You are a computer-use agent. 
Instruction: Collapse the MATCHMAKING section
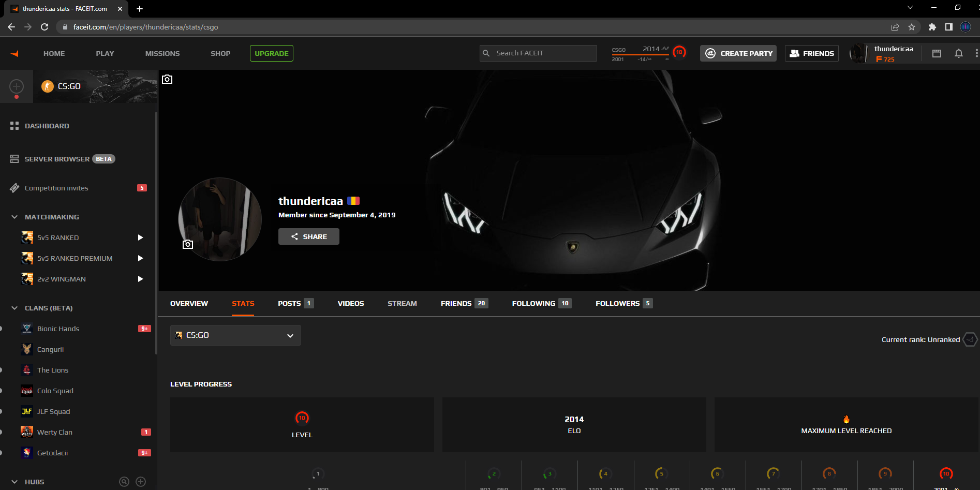tap(14, 217)
